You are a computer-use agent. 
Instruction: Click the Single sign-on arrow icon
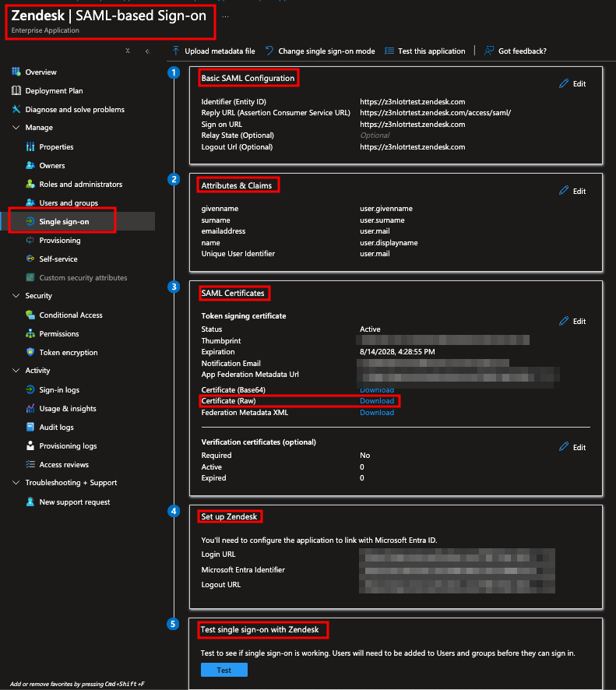click(30, 221)
